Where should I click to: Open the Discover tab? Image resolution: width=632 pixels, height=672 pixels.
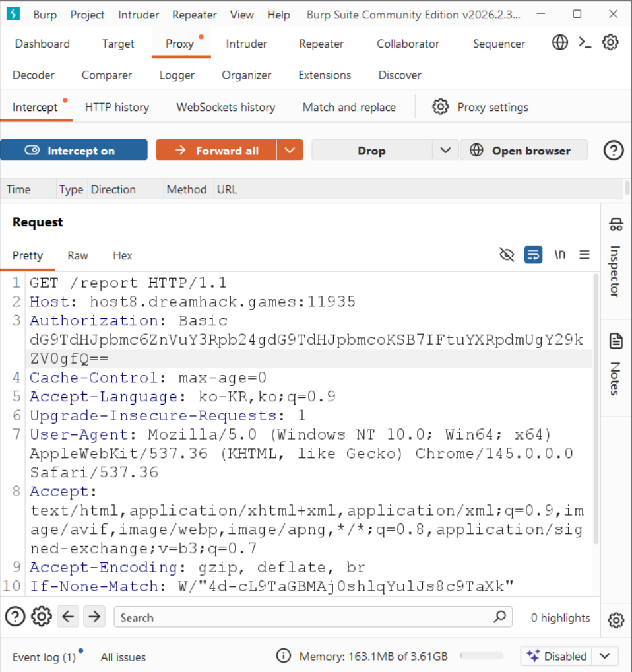tap(400, 75)
